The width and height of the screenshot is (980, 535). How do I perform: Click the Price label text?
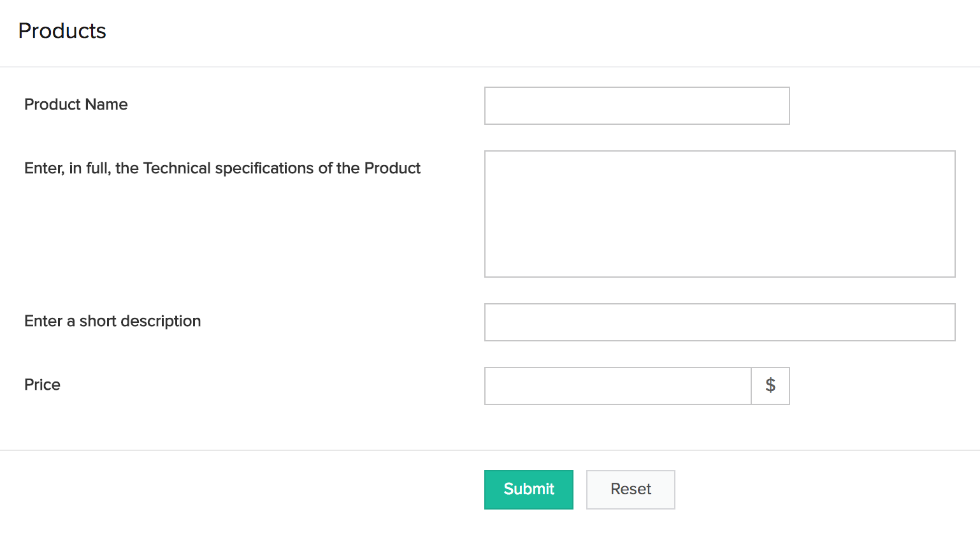[42, 385]
